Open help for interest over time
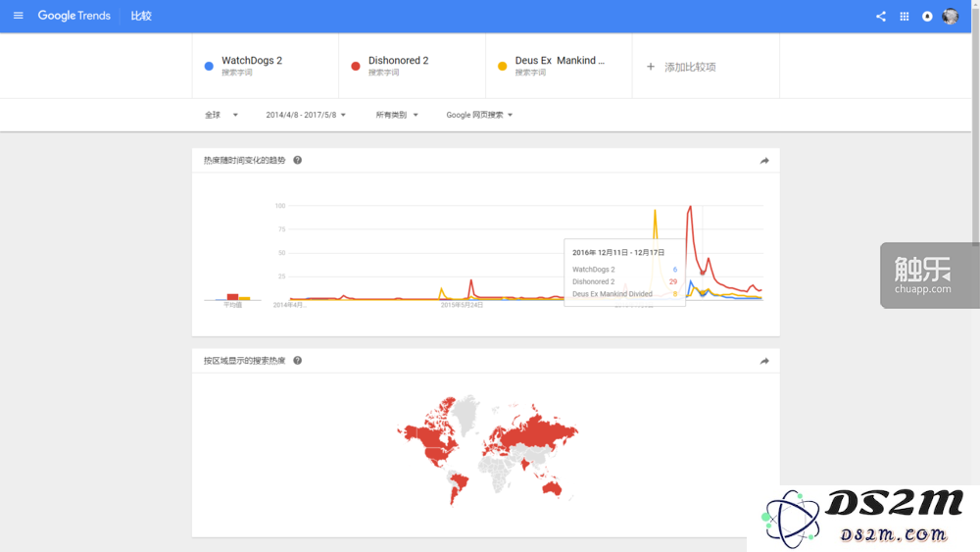Image resolution: width=980 pixels, height=552 pixels. [x=298, y=160]
